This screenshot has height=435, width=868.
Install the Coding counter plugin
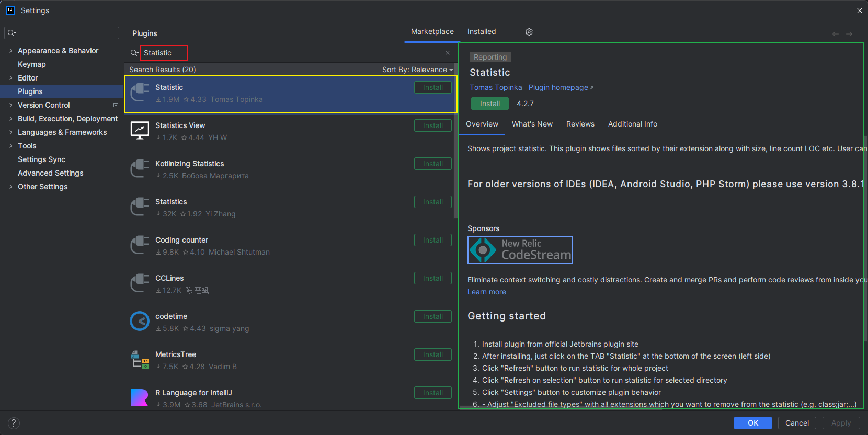tap(433, 240)
